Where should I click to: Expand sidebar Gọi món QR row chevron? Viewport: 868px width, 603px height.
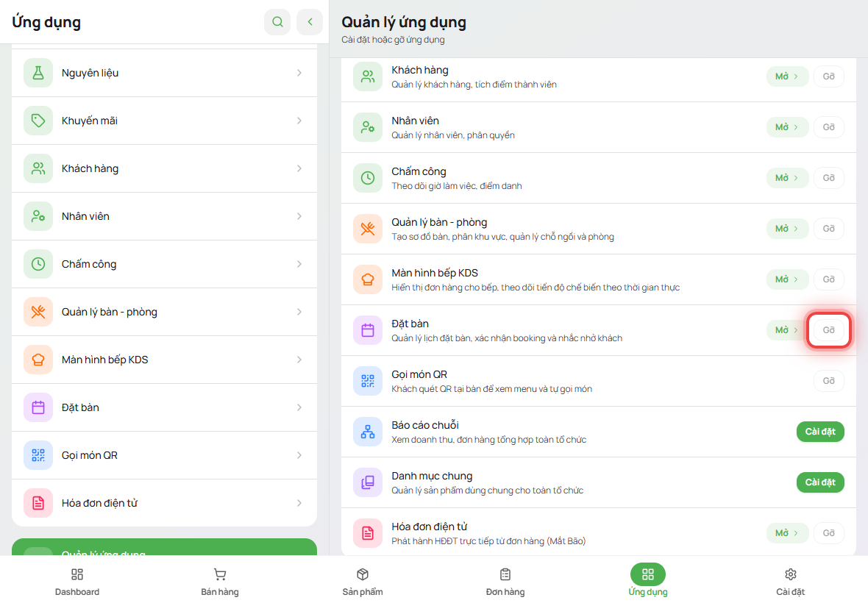pos(299,455)
